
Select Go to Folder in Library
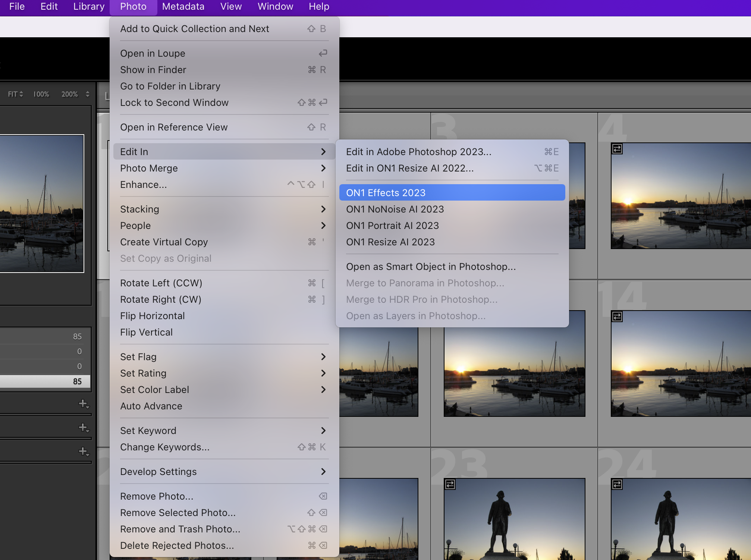224,86
